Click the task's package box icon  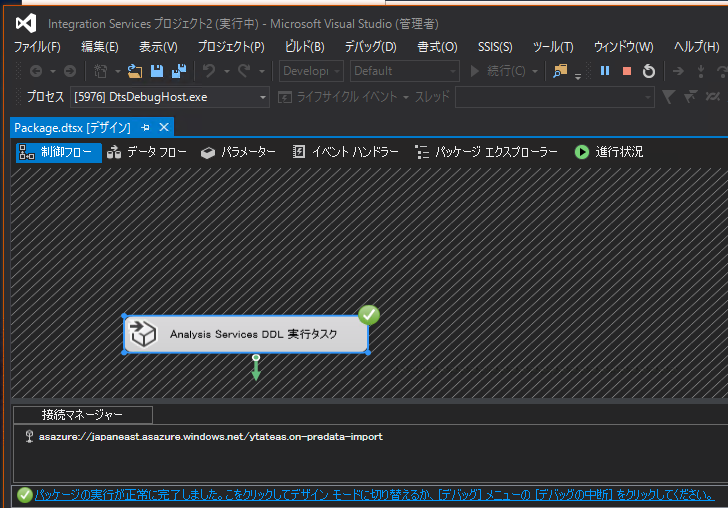pos(143,334)
